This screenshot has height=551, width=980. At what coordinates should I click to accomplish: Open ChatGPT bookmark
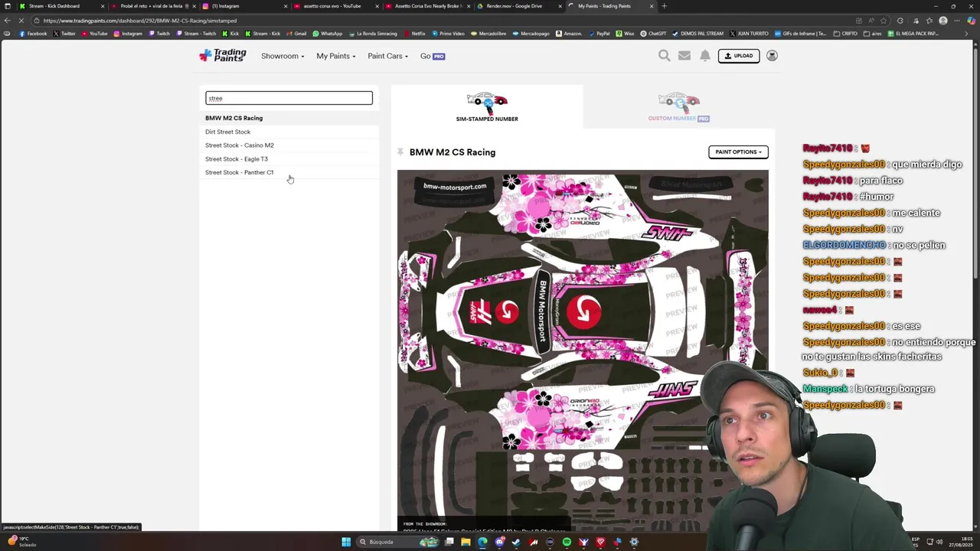click(x=654, y=34)
